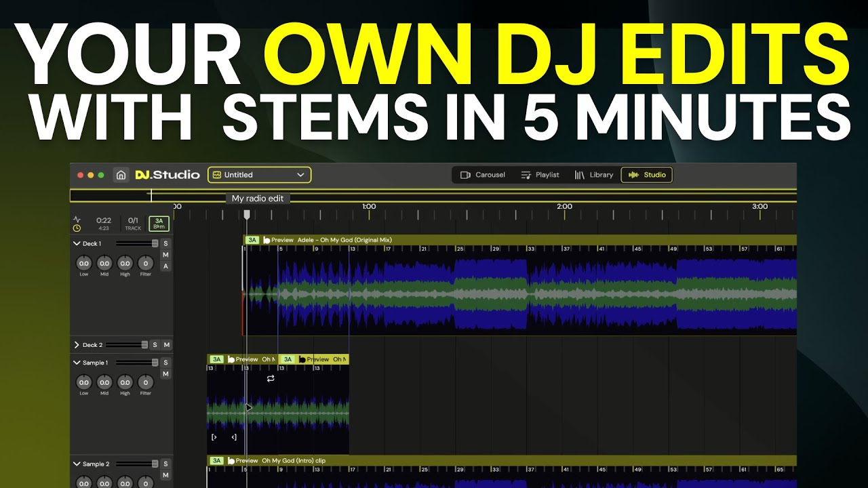Select the Studio view tab
Screen dimensions: 868x488
(647, 175)
